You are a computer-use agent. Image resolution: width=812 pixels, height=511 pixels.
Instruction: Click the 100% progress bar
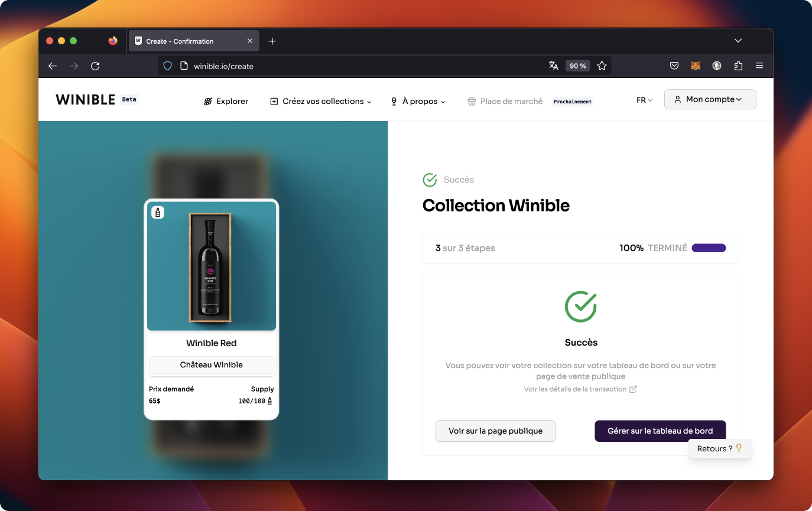pos(709,248)
